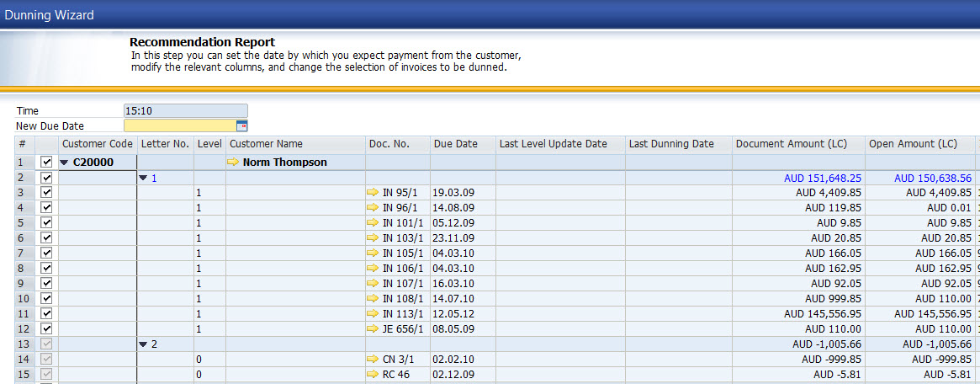Viewport: 980px width, 384px height.
Task: Click link arrow next to Norm Thompson
Action: [x=233, y=163]
